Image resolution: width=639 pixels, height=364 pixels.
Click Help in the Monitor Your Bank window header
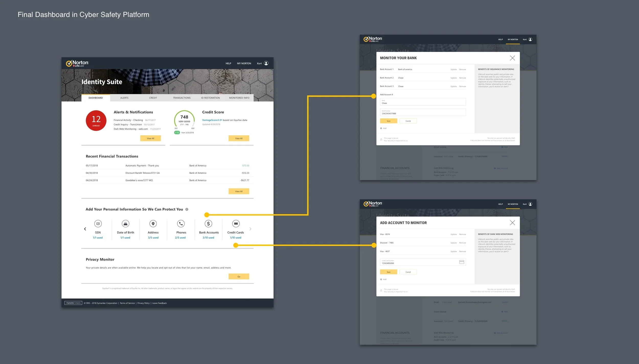coord(500,40)
